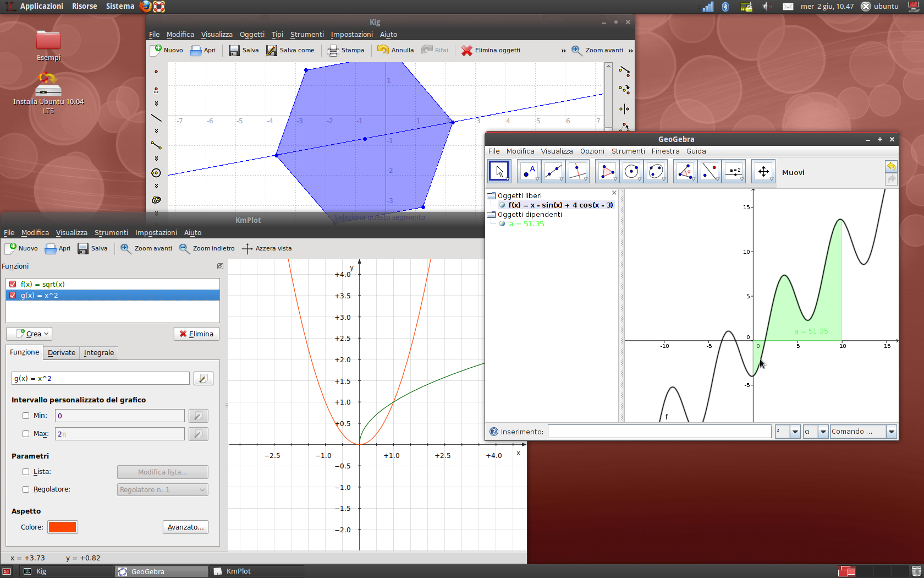Click Zoom indietro in KmPlot toolbar
924x578 pixels.
coord(207,248)
